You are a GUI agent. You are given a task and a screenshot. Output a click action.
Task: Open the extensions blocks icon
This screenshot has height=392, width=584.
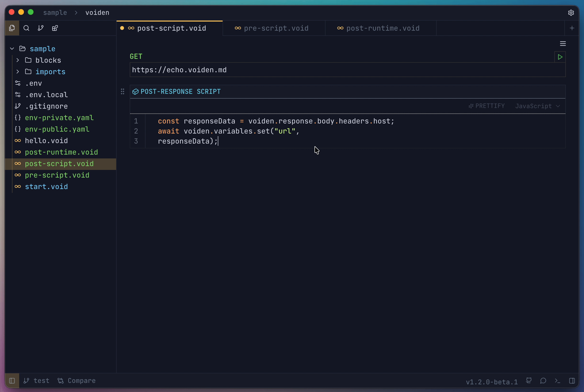coord(55,28)
